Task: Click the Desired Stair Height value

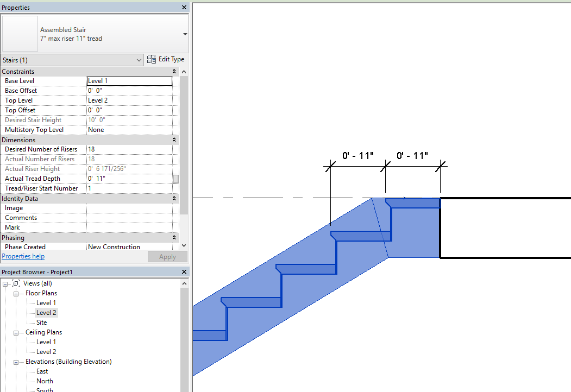Action: point(129,120)
